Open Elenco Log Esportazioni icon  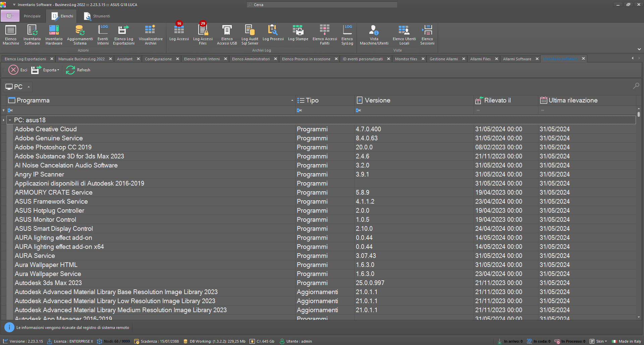click(x=124, y=35)
